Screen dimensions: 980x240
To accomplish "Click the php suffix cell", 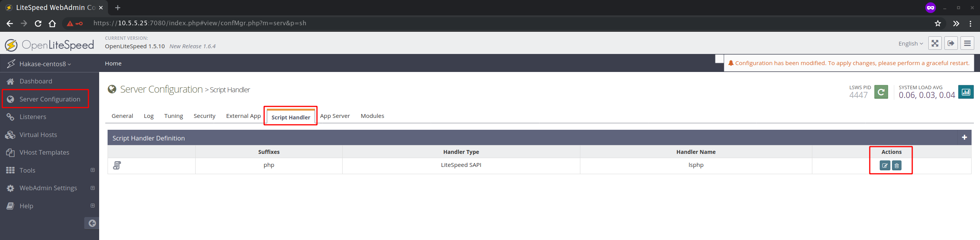I will (269, 165).
